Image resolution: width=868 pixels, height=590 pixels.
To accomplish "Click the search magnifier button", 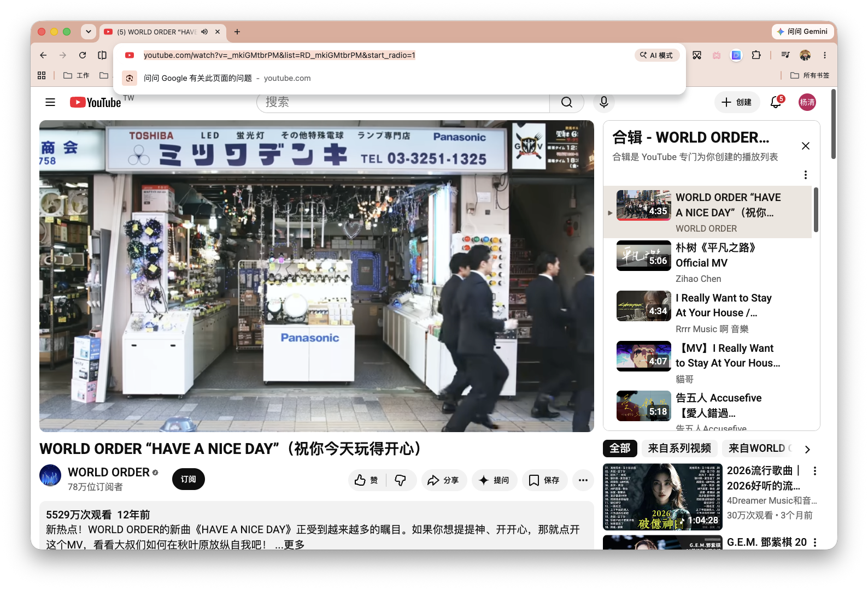I will (x=567, y=102).
